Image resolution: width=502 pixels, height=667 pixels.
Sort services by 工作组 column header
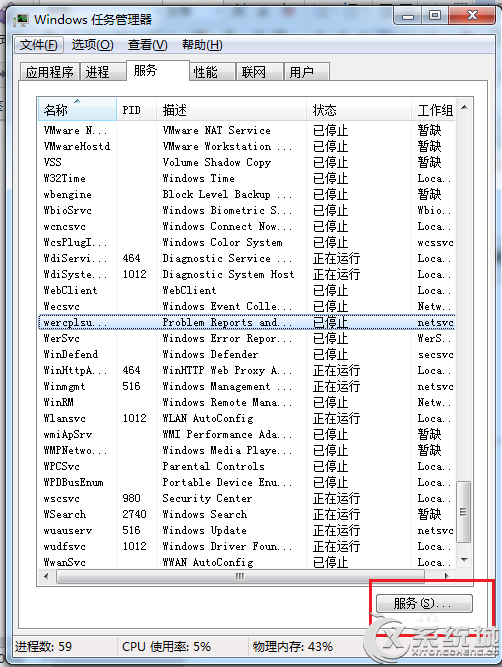tap(434, 110)
